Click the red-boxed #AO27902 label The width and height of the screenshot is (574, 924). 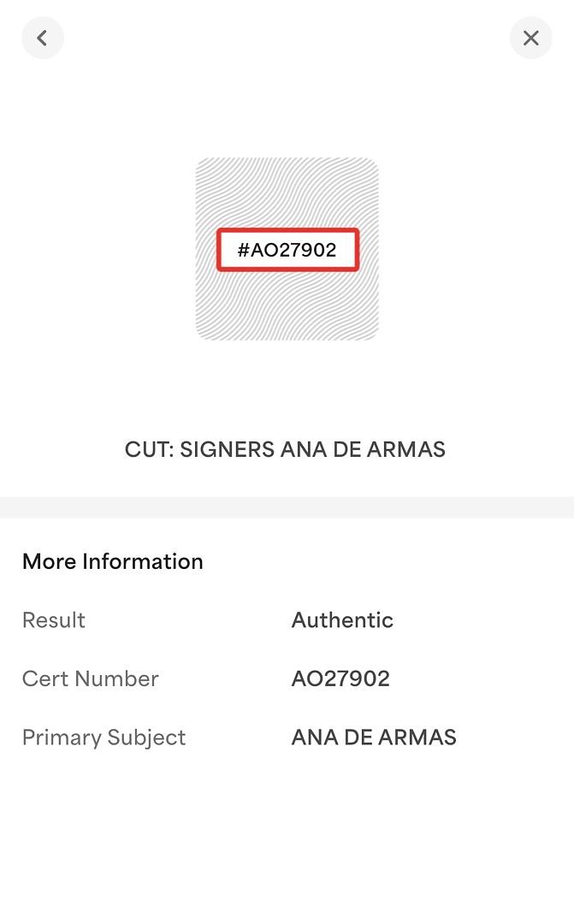287,250
